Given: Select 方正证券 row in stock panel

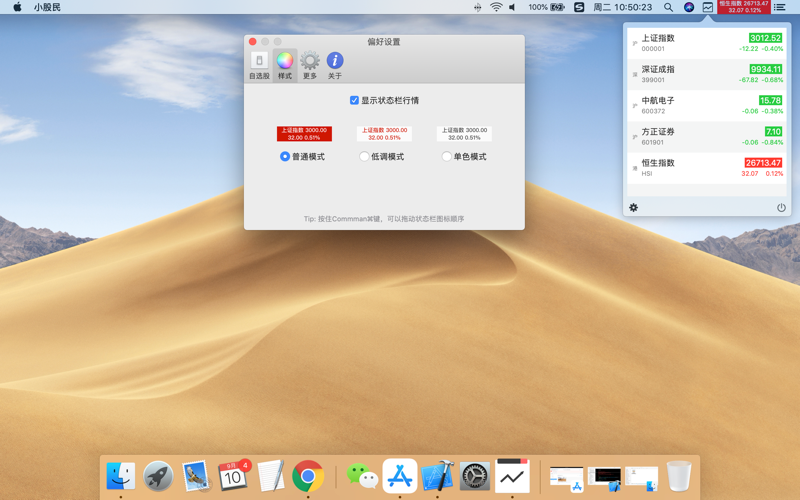Looking at the screenshot, I should pos(707,137).
